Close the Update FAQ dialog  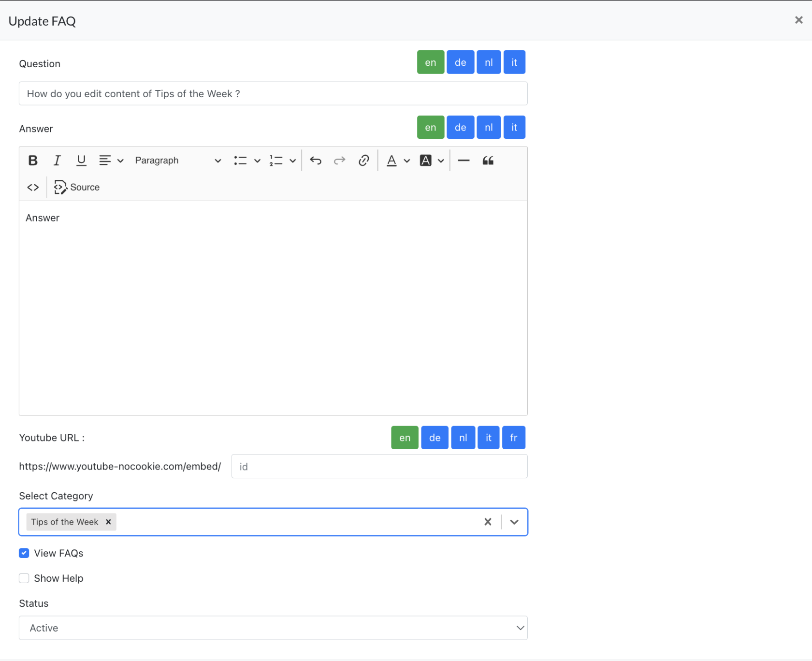coord(798,20)
